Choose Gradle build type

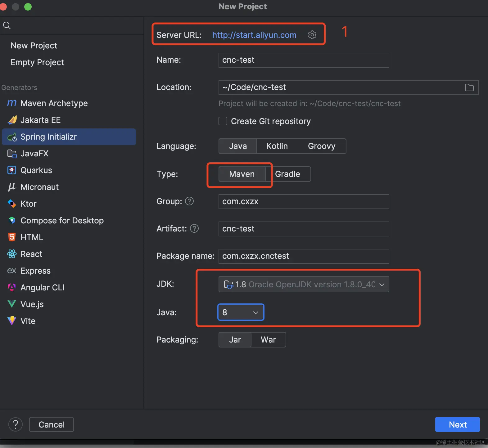click(x=288, y=174)
